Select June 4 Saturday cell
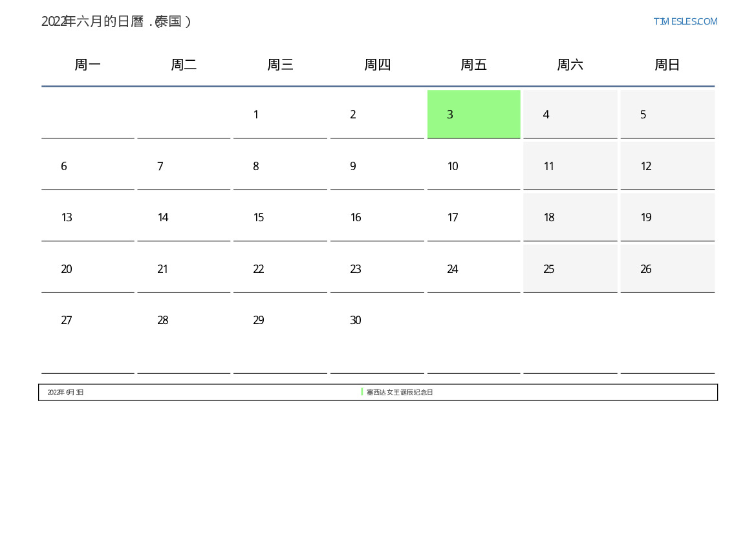The image size is (756, 535). point(570,115)
